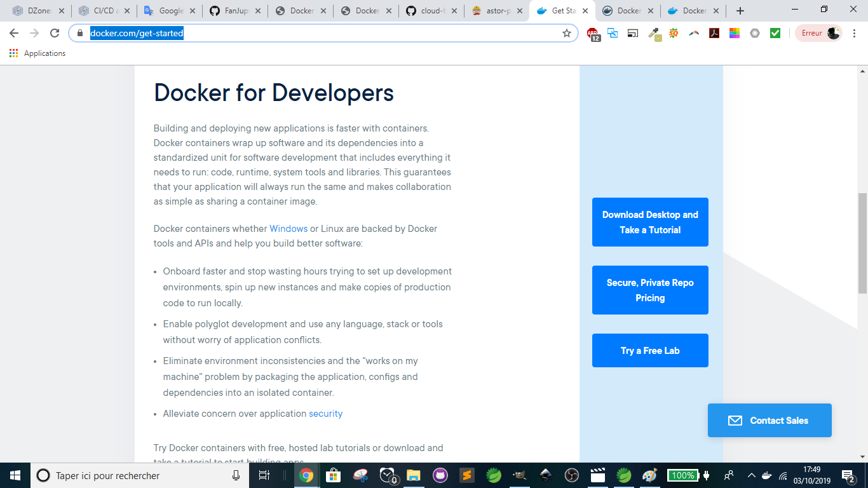Screen dimensions: 868x488
Task: Launch GitHub Desktop from the taskbar
Action: tap(440, 475)
